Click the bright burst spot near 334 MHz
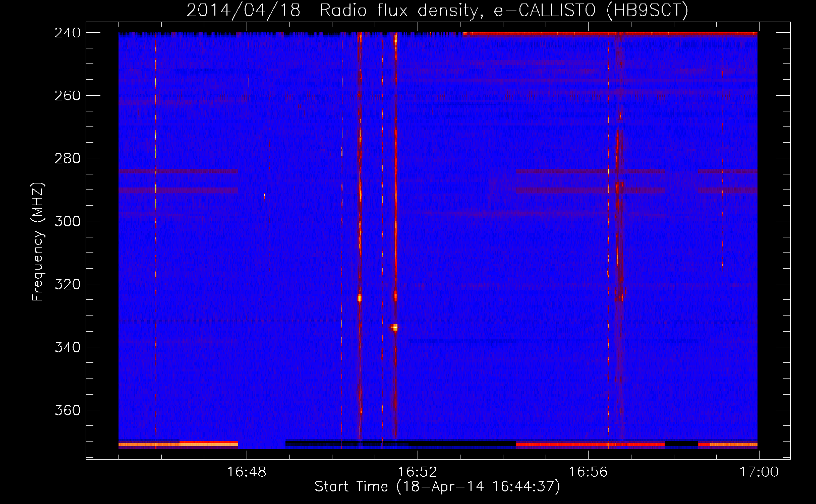This screenshot has height=504, width=816. pos(395,328)
